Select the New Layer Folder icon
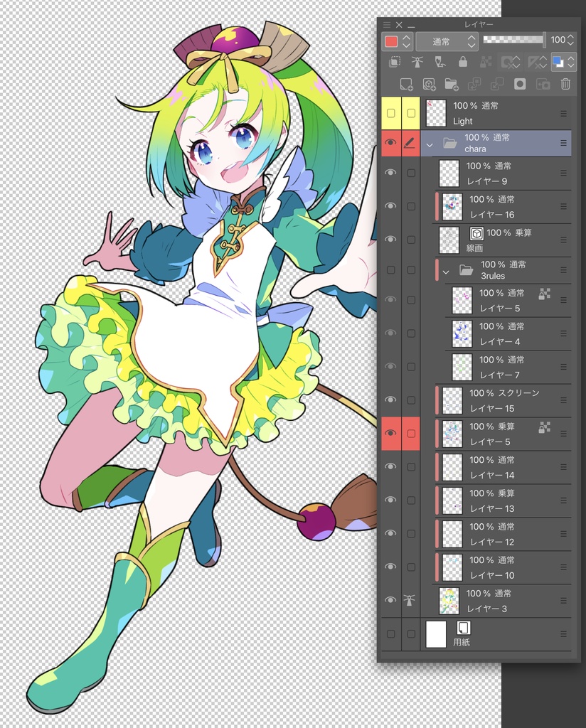586x728 pixels. point(452,84)
